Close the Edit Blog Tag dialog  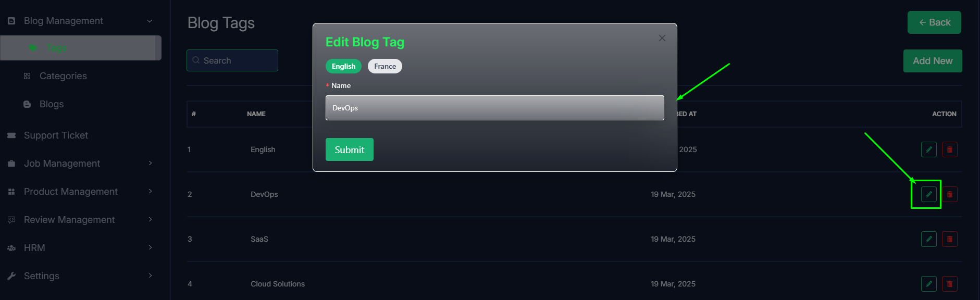coord(662,38)
